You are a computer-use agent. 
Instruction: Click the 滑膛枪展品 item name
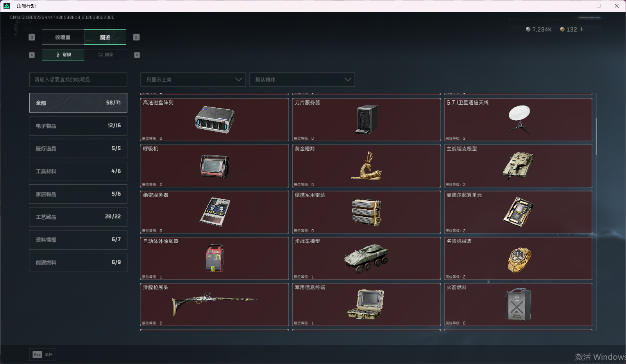[x=156, y=287]
